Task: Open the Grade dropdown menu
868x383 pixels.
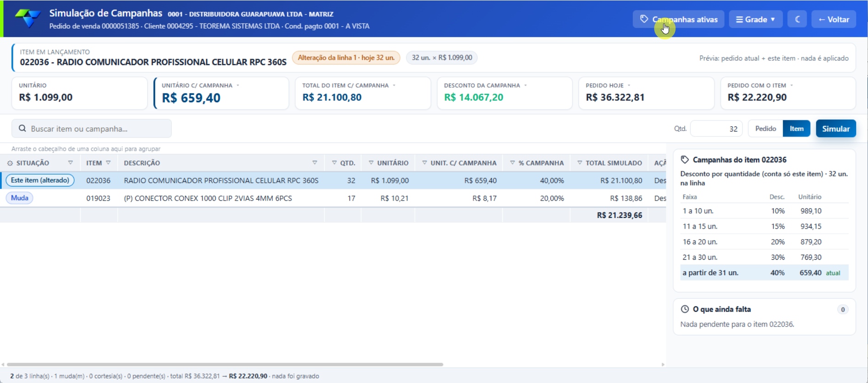Action: pos(756,19)
